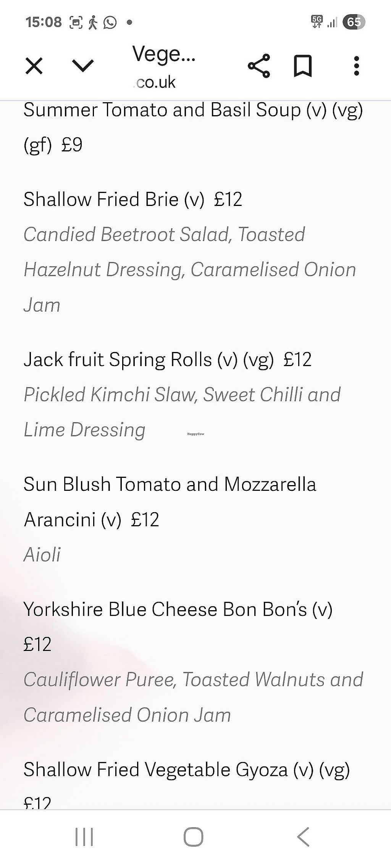Tap the battery level indicator
The image size is (391, 868).
coord(354,22)
